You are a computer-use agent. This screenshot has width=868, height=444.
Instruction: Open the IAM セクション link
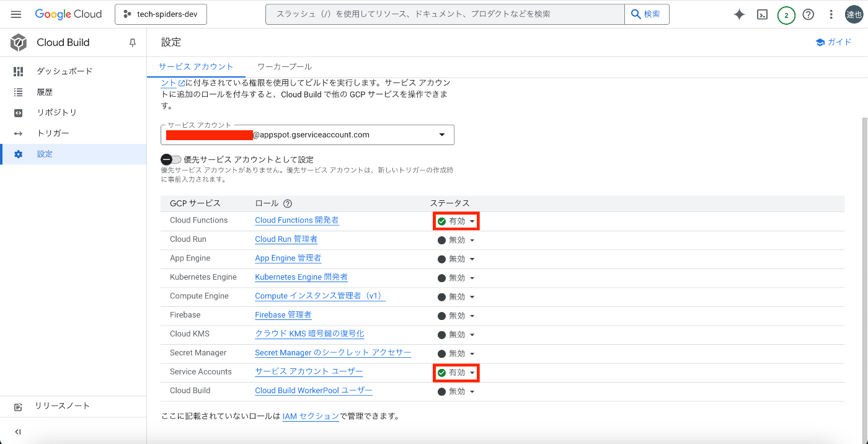coord(311,416)
